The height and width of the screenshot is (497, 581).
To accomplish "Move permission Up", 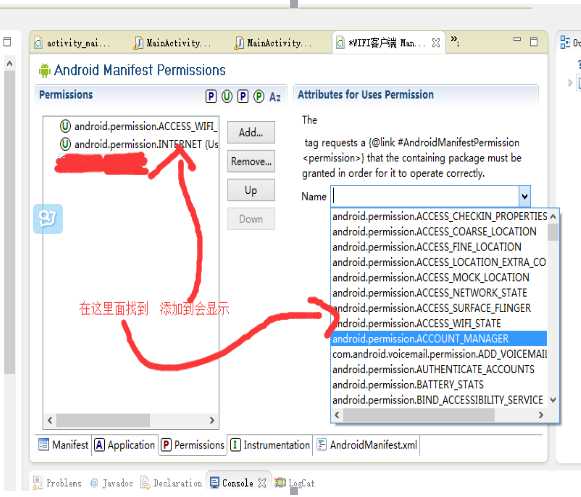I will point(251,190).
